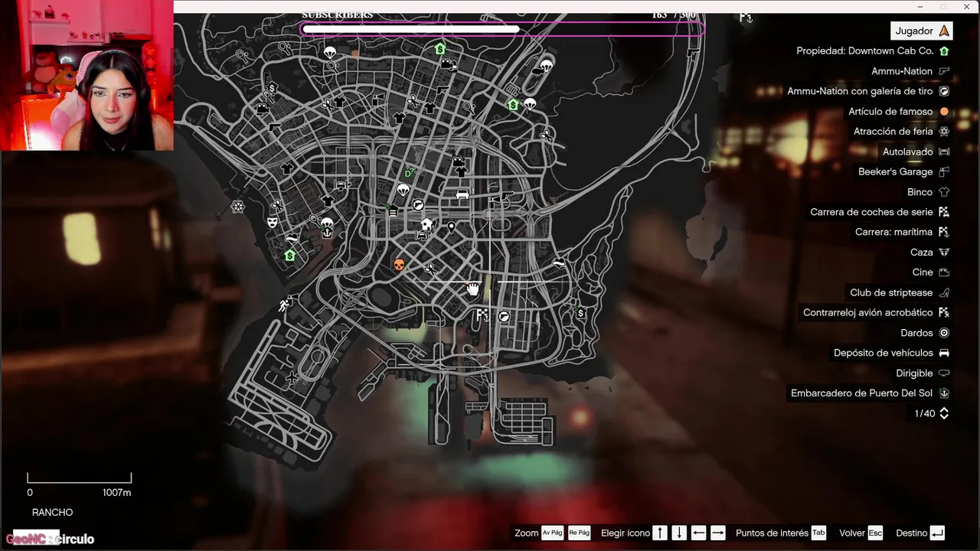Image resolution: width=980 pixels, height=551 pixels.
Task: Click the left arrow key hint
Action: click(x=698, y=533)
